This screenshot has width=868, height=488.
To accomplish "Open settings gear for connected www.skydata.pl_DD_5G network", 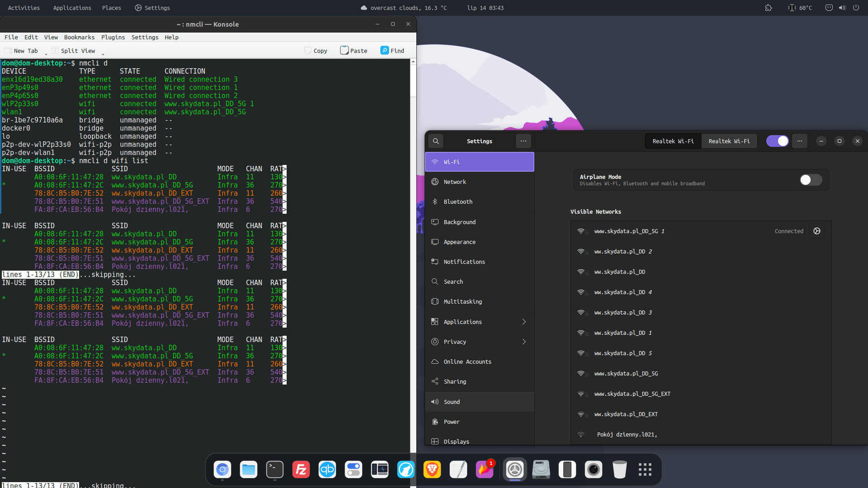I will [x=816, y=231].
